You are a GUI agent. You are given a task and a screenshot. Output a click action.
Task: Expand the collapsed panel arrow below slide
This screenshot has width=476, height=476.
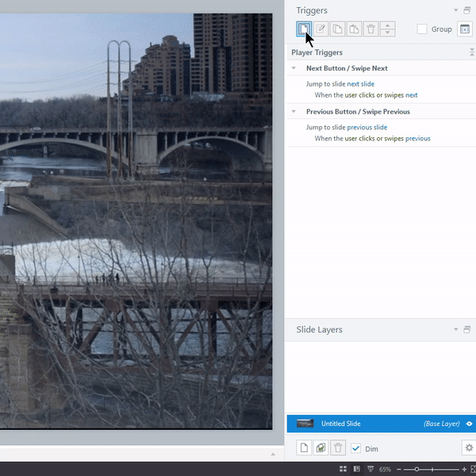point(273,454)
